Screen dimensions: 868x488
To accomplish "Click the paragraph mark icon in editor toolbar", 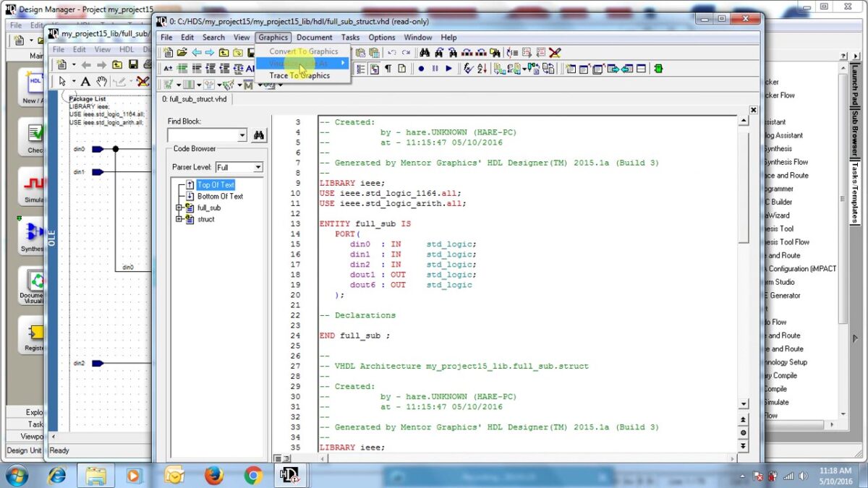I will click(x=388, y=69).
